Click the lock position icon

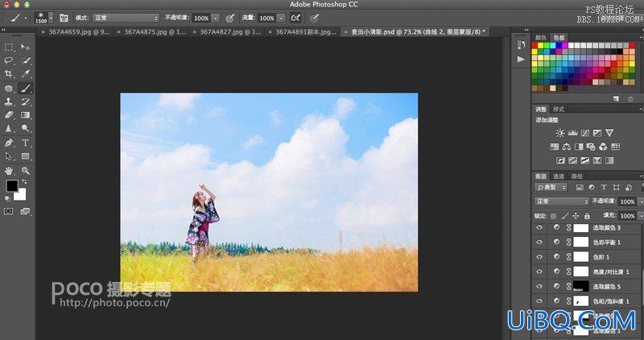click(x=576, y=216)
